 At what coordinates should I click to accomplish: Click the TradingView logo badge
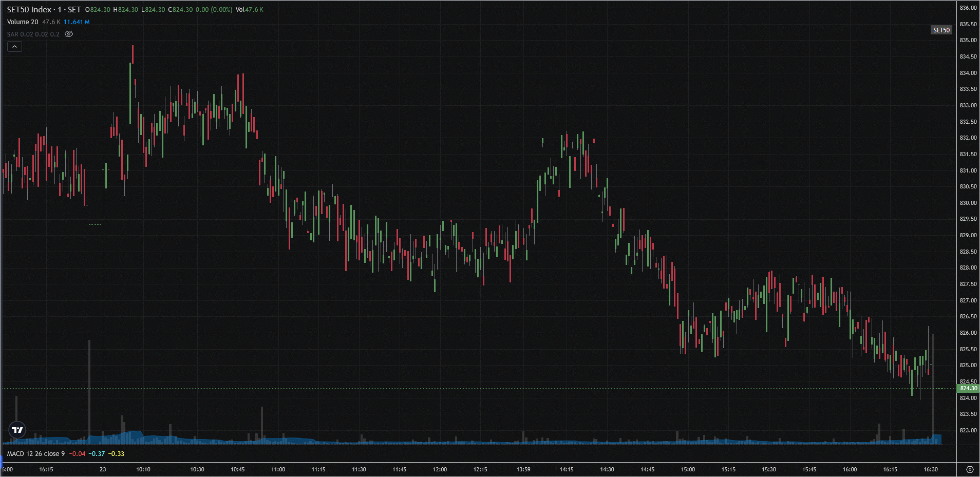[x=17, y=430]
